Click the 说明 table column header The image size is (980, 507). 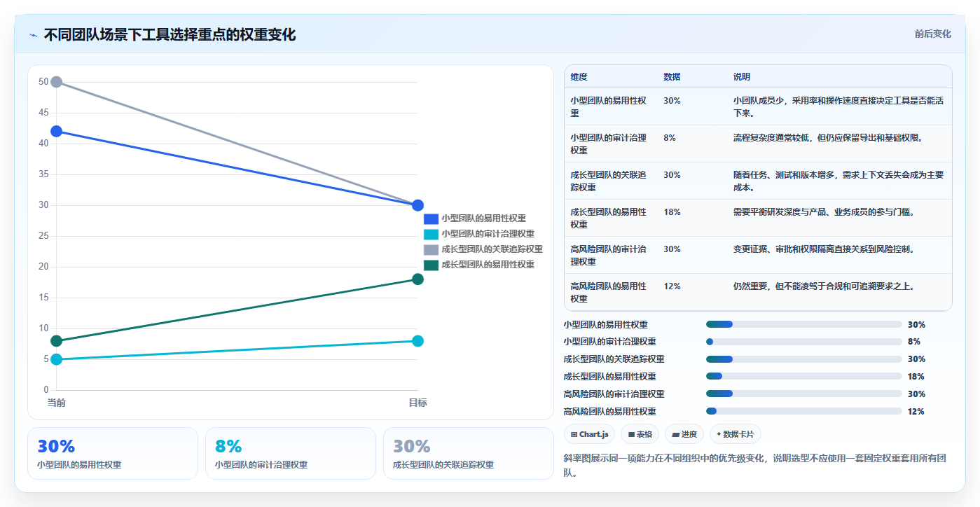click(742, 76)
